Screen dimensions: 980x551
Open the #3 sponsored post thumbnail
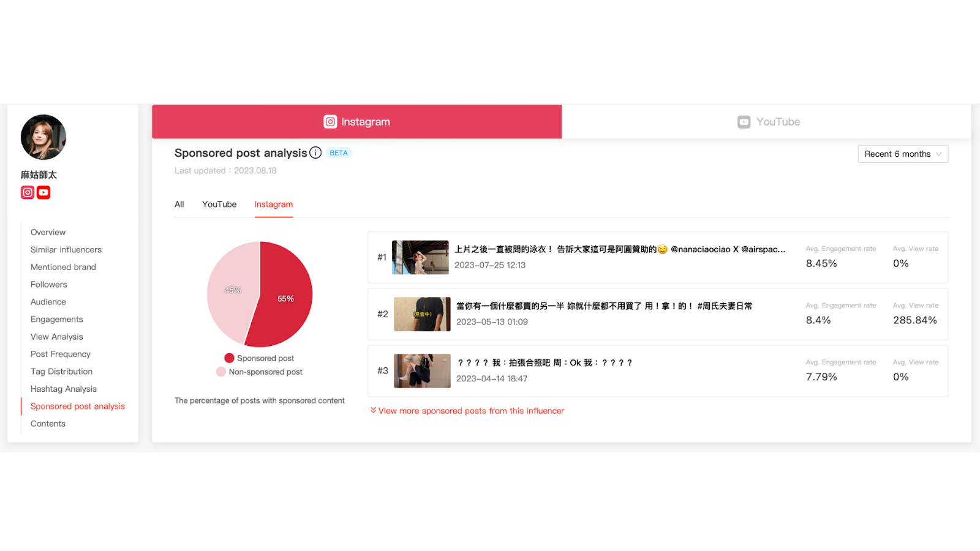(x=422, y=371)
